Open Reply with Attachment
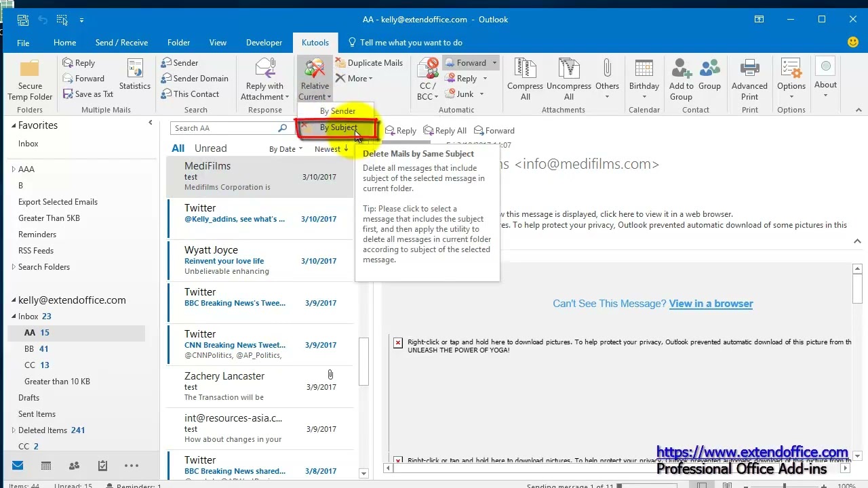This screenshot has width=868, height=488. pos(264,80)
